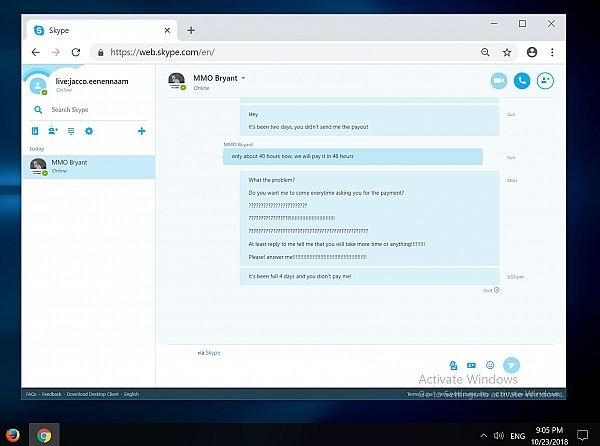Click the add bot/contact icon in sidebar

click(x=53, y=131)
